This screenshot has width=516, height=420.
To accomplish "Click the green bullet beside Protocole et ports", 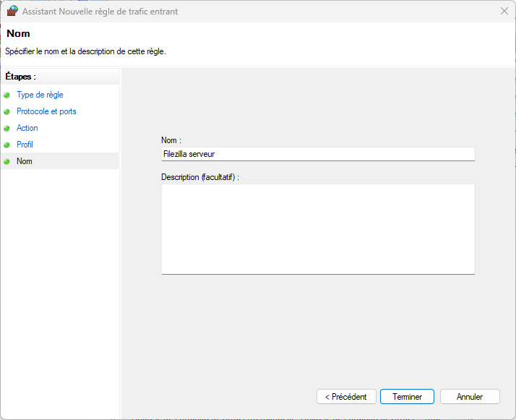I will [7, 111].
